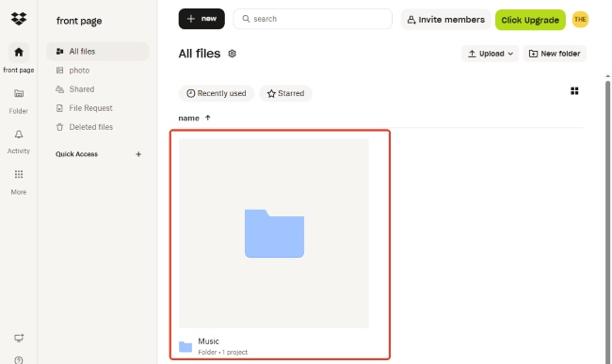Open the Music folder thumbnail
The width and height of the screenshot is (612, 364).
(x=274, y=233)
